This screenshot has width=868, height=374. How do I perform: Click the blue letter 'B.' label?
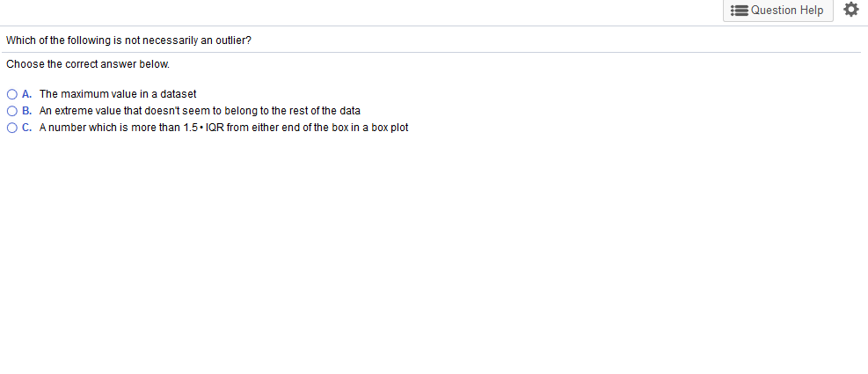click(x=27, y=111)
